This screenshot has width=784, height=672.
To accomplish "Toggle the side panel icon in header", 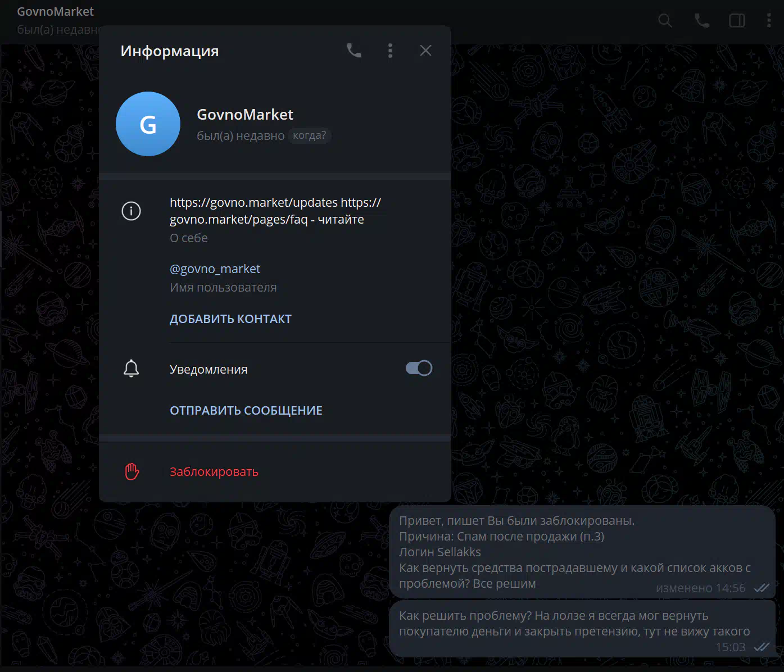I will click(x=737, y=21).
